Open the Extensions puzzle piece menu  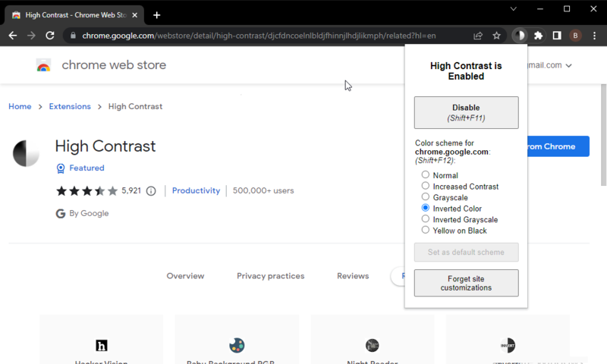[539, 36]
